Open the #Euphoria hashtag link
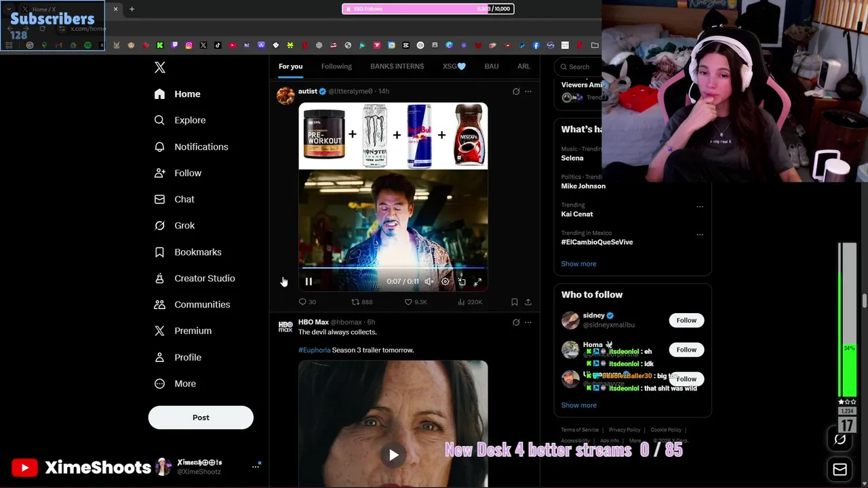 click(314, 350)
